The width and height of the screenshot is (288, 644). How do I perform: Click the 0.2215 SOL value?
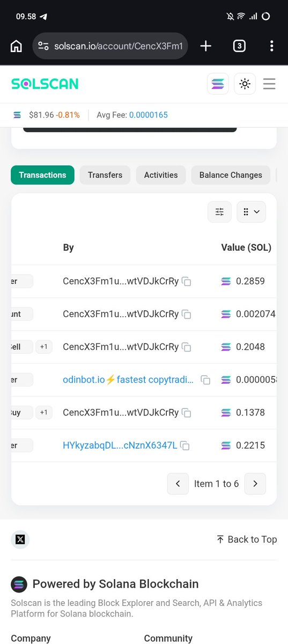click(250, 445)
